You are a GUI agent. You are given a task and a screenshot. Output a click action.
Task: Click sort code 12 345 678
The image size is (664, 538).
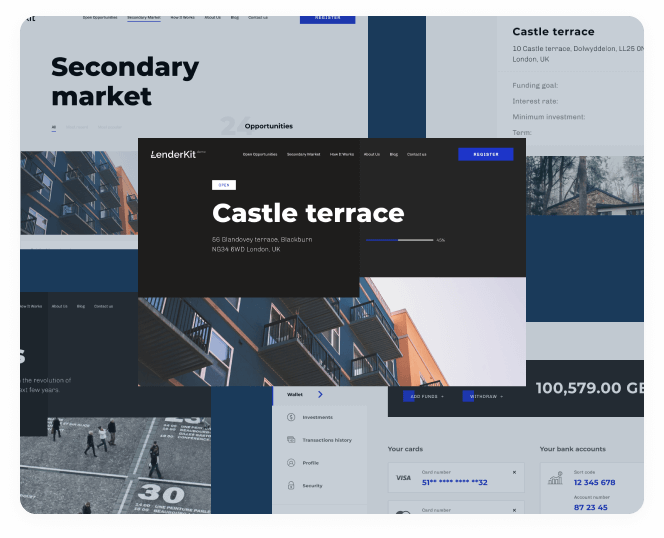click(594, 483)
